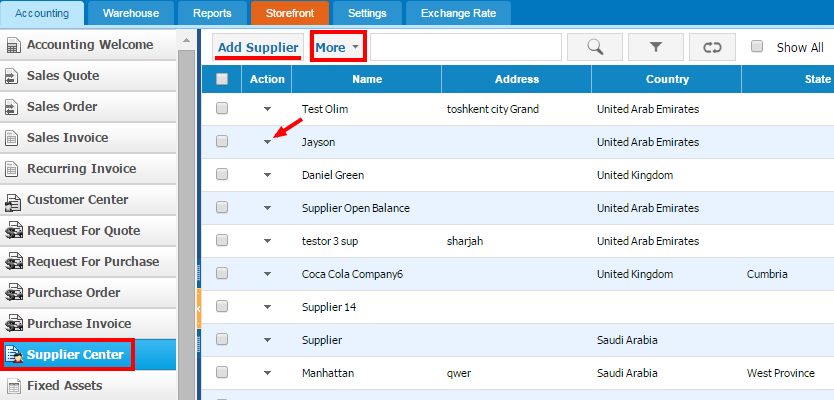Open action dropdown arrow for Test Olim
834x400 pixels.
tap(267, 109)
